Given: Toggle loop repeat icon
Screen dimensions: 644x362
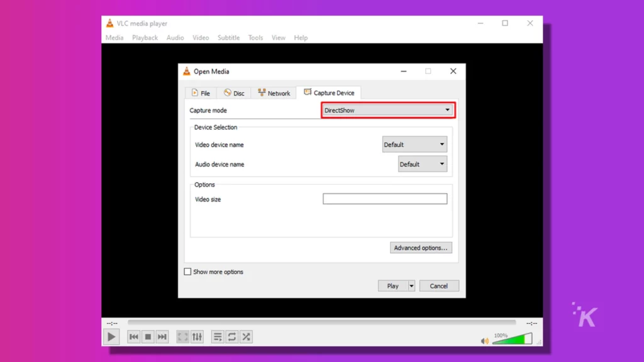Looking at the screenshot, I should (232, 337).
